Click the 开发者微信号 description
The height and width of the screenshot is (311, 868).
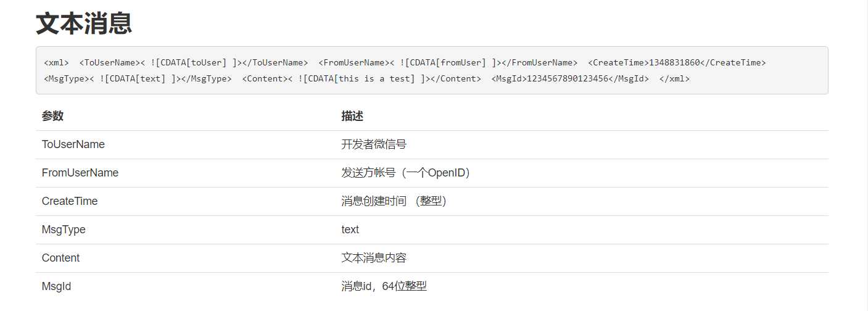point(374,144)
